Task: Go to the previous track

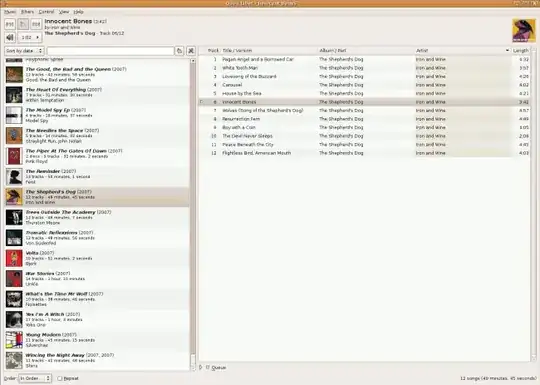Action: tap(10, 24)
